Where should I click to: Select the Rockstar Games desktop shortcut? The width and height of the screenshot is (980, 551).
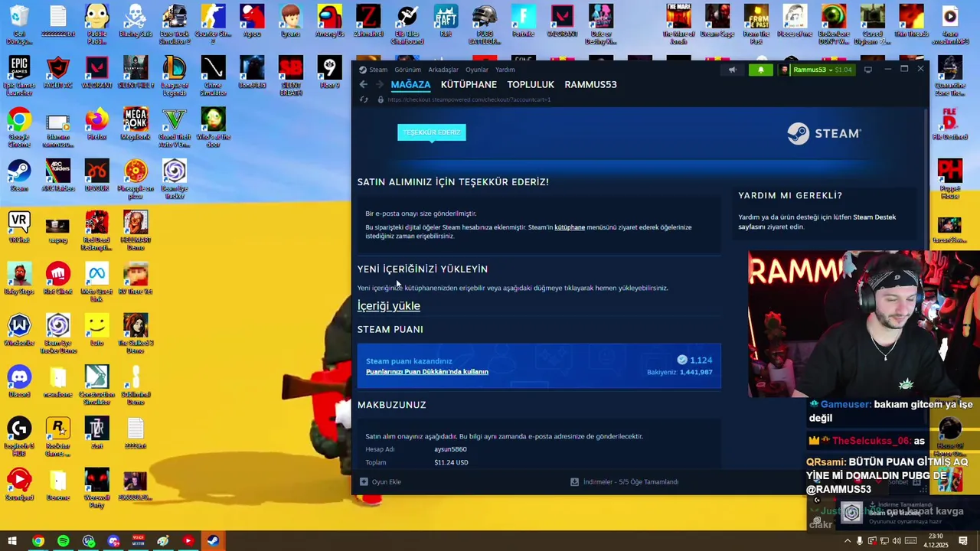click(x=58, y=435)
